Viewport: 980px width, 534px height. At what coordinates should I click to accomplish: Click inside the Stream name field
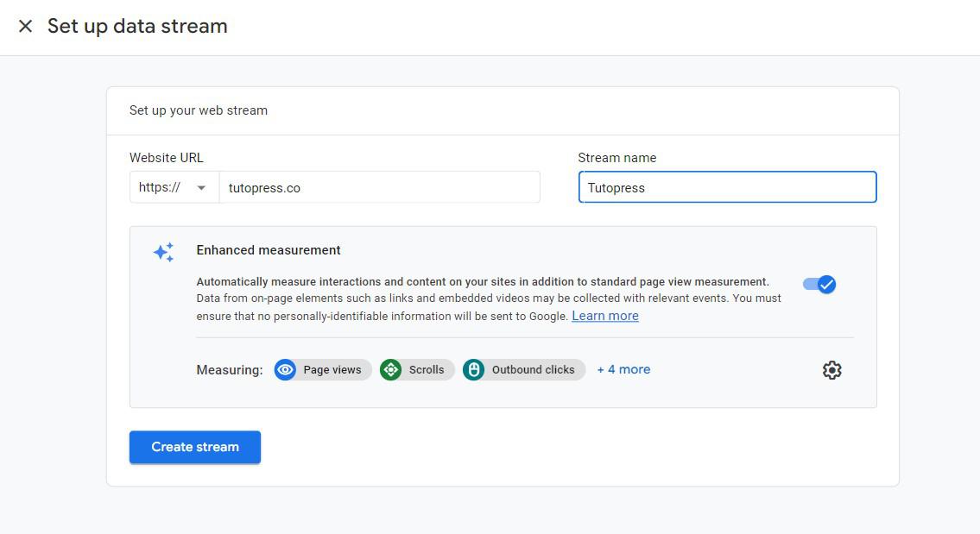[x=727, y=187]
